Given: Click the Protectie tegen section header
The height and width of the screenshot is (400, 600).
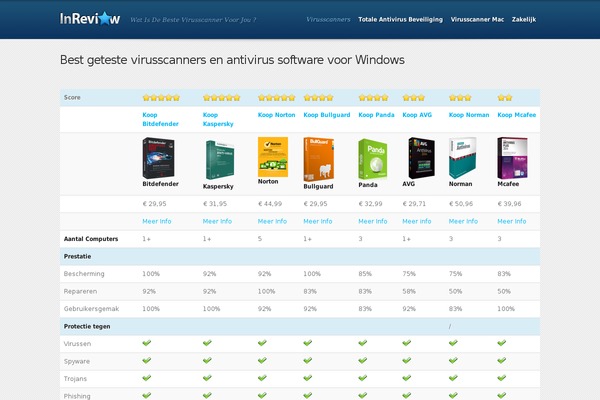Looking at the screenshot, I should pos(87,327).
